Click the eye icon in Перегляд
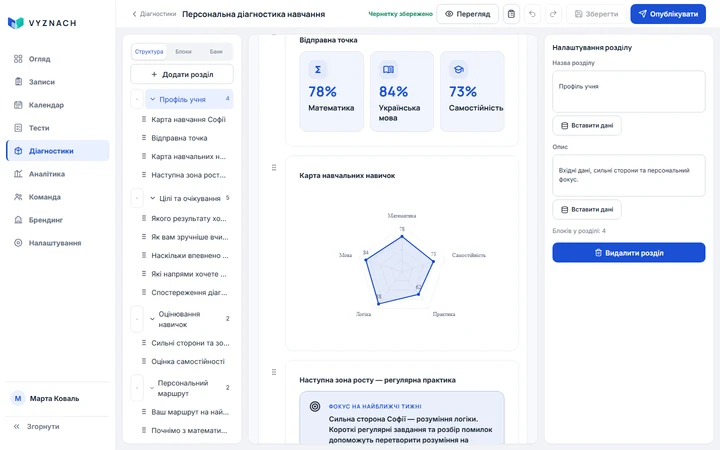The width and height of the screenshot is (720, 450). pyautogui.click(x=449, y=14)
